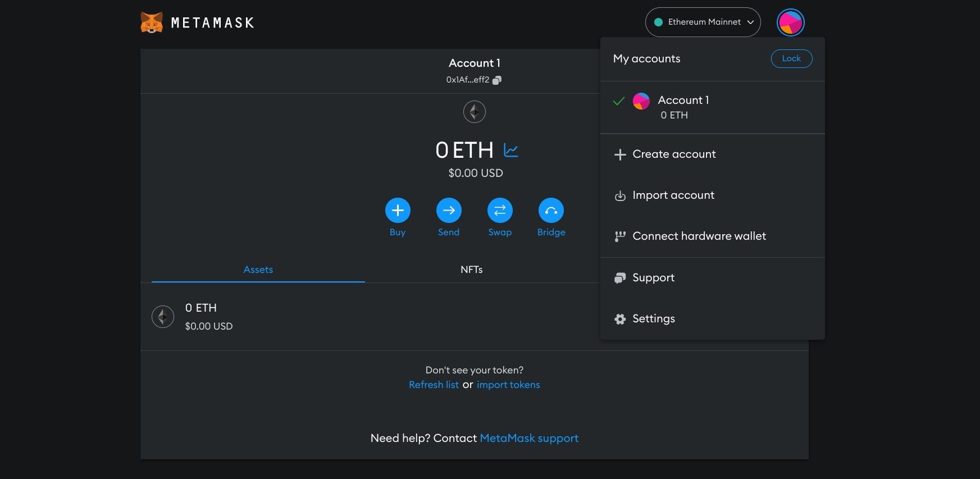980x479 pixels.
Task: Choose Import account from the menu
Action: coord(712,195)
